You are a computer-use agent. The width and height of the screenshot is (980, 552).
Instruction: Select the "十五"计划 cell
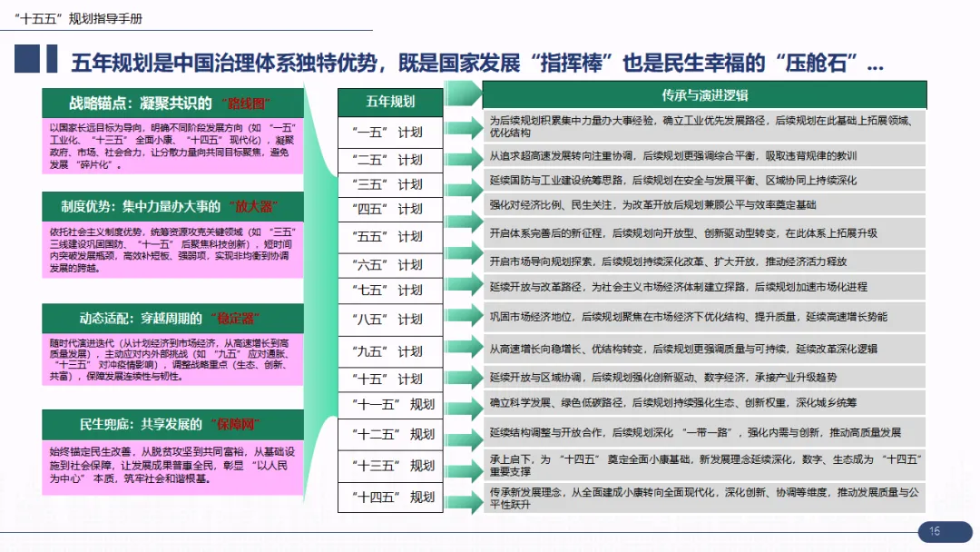[390, 379]
